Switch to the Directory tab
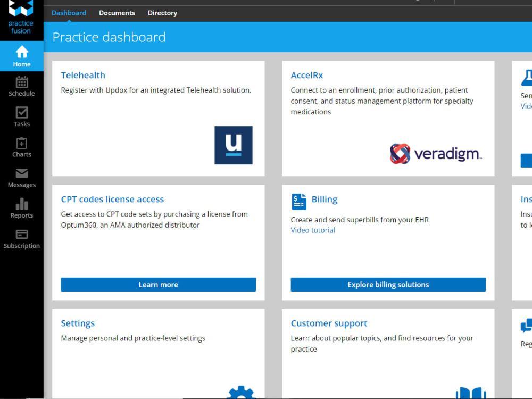The height and width of the screenshot is (399, 532). (x=162, y=13)
